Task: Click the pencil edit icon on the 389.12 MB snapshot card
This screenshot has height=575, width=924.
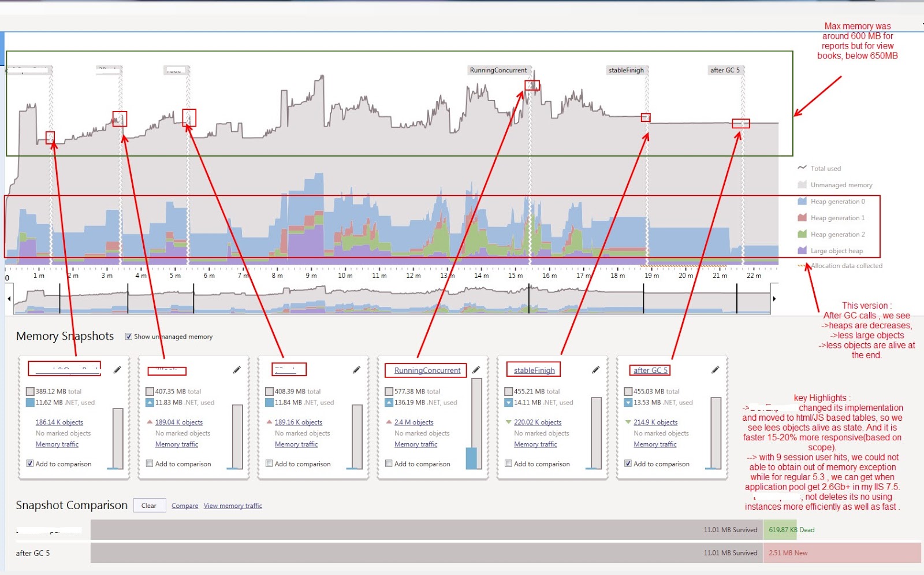Action: [117, 370]
